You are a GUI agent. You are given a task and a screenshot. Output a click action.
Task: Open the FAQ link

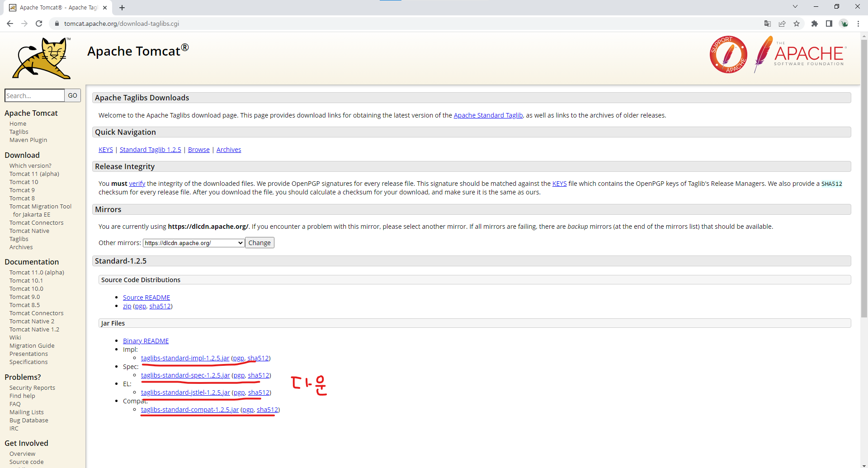(x=15, y=404)
